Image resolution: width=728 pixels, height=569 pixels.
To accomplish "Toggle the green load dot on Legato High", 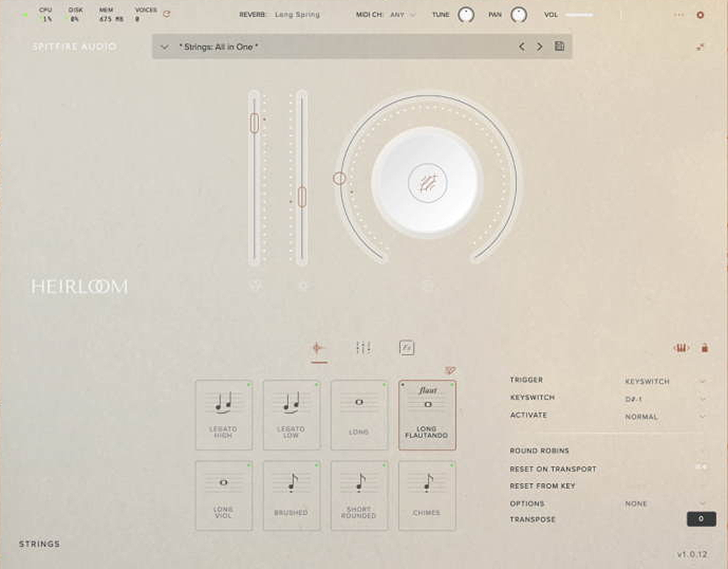I will (x=249, y=384).
